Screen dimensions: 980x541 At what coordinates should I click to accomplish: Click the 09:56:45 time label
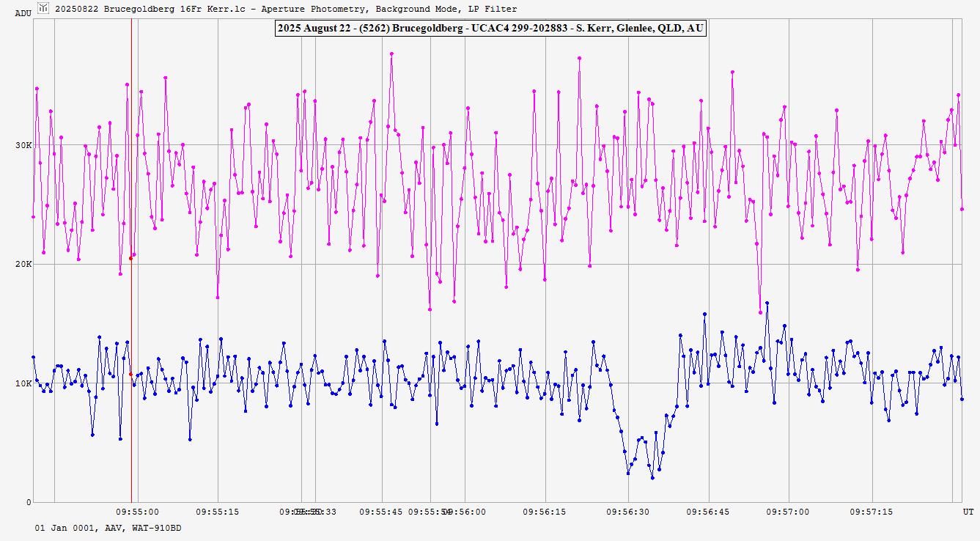tap(707, 512)
